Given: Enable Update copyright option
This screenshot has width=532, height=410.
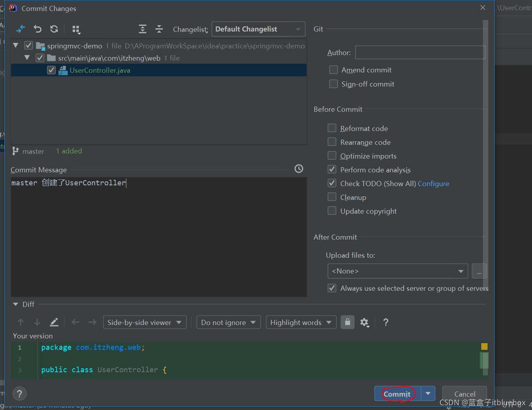Looking at the screenshot, I should pyautogui.click(x=332, y=211).
